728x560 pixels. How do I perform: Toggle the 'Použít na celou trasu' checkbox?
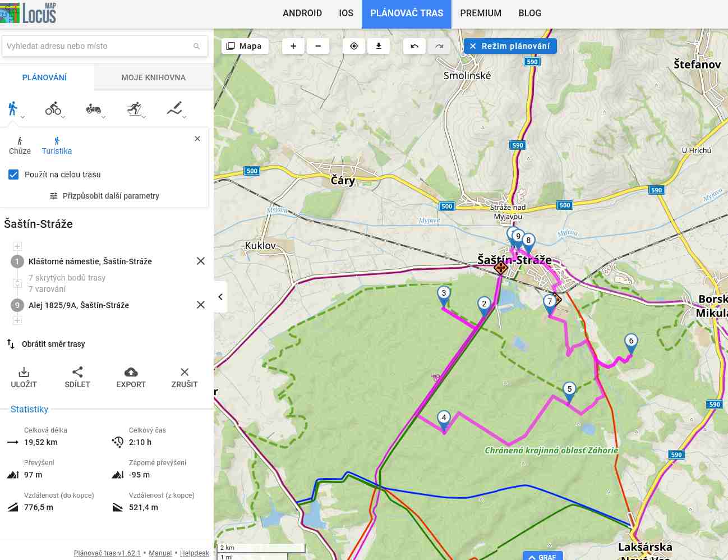point(14,175)
